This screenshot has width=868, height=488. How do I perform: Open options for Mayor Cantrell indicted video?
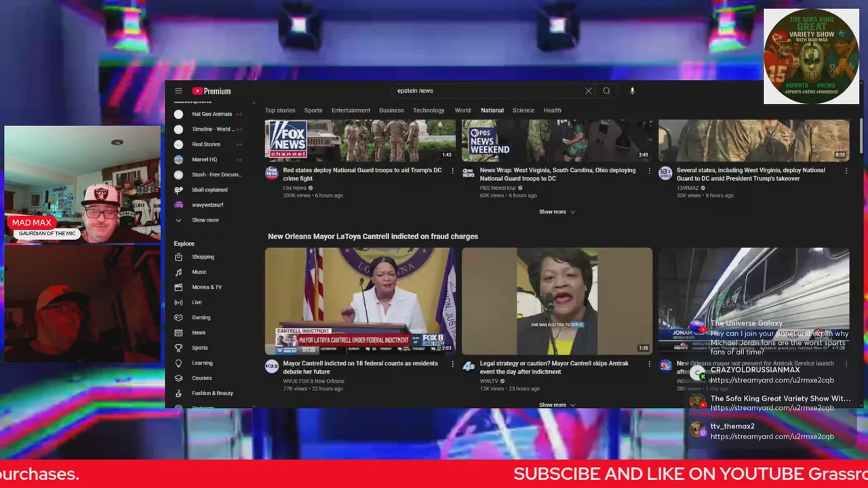pyautogui.click(x=453, y=364)
